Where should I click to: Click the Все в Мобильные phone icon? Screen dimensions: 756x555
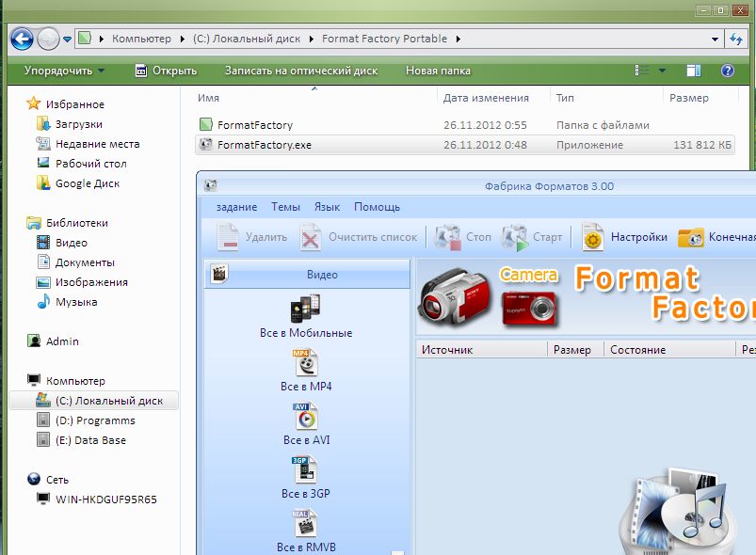pos(306,308)
